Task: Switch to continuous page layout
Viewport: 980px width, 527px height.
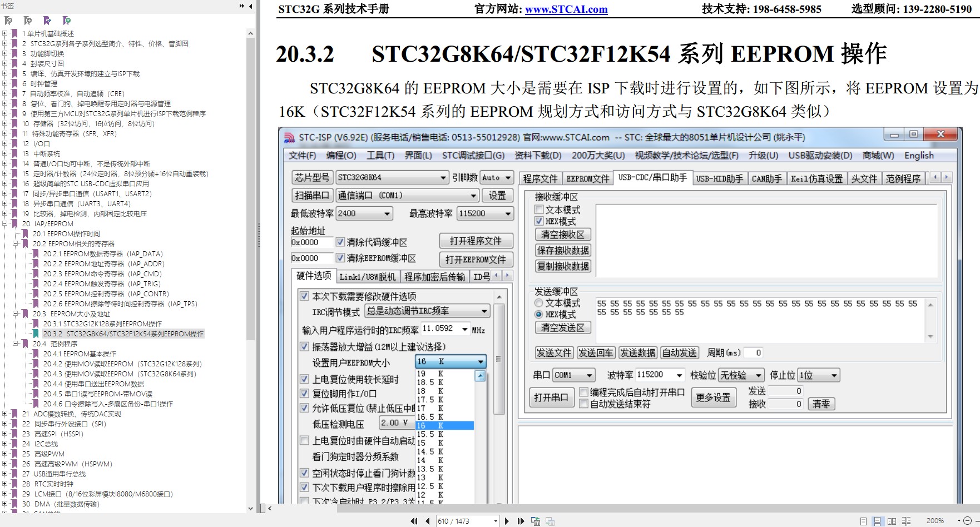Action: coord(877,521)
